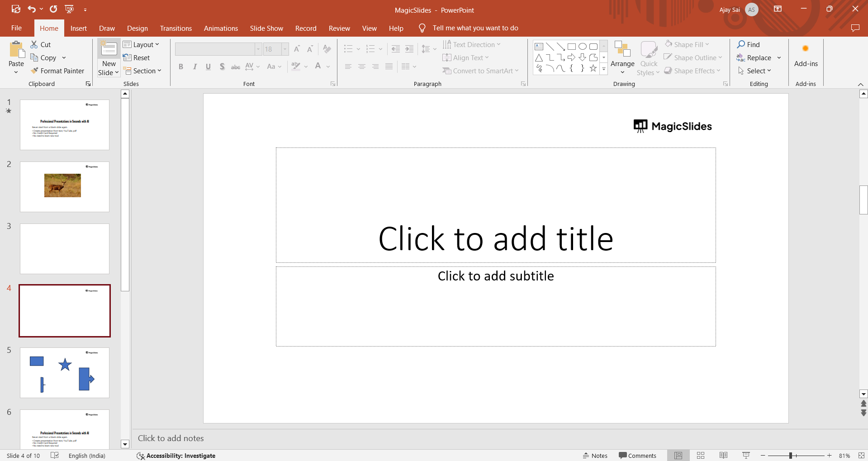Click Accessibility: Investigate in status bar

176,456
